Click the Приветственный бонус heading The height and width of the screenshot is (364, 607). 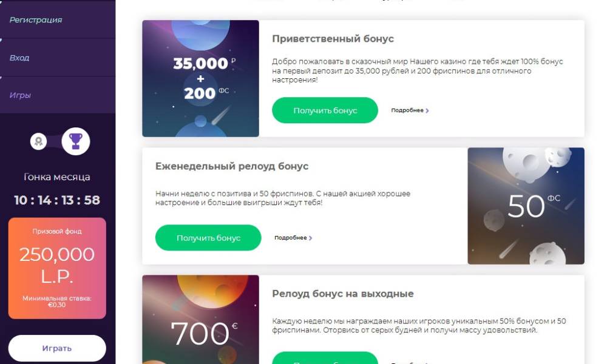(333, 39)
